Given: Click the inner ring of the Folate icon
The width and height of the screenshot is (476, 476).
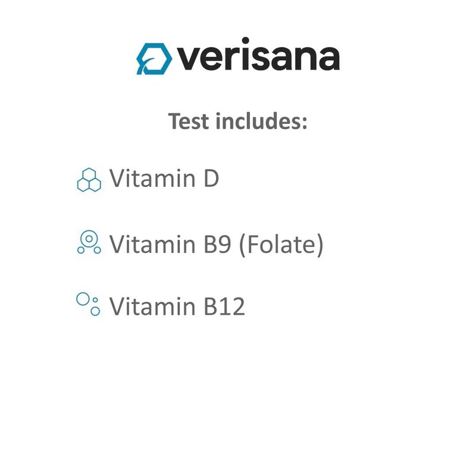Looking at the screenshot, I should coord(89,239).
